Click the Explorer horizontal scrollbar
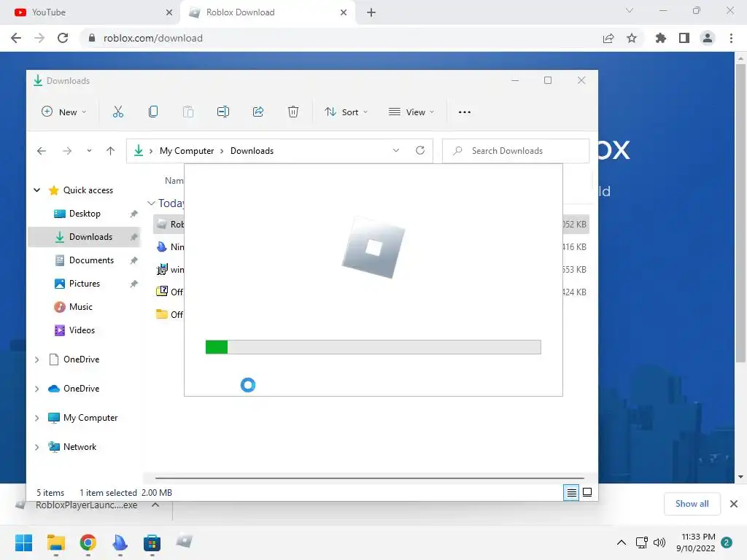 370,478
